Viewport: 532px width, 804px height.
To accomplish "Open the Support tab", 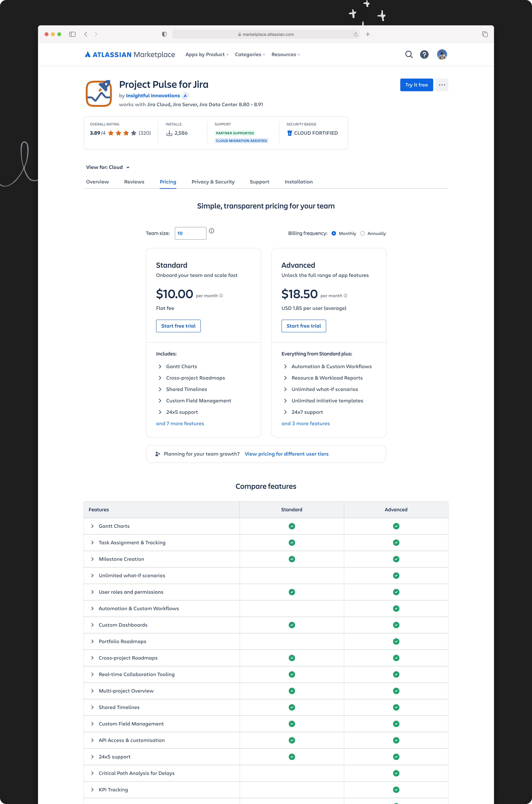I will [260, 182].
